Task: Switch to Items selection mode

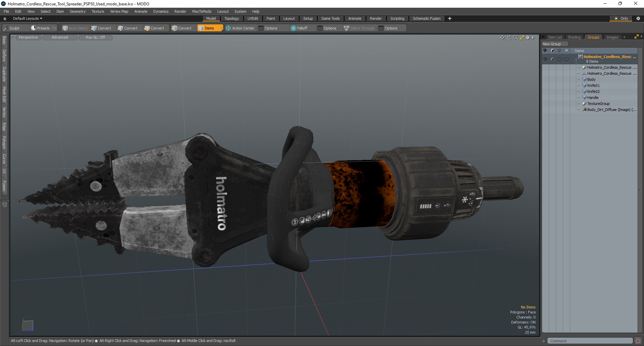Action: click(210, 28)
